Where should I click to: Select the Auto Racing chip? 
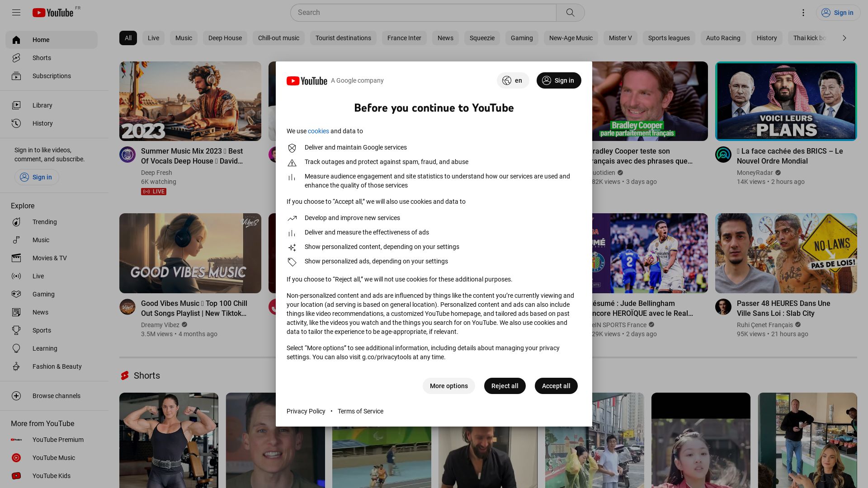(x=723, y=38)
